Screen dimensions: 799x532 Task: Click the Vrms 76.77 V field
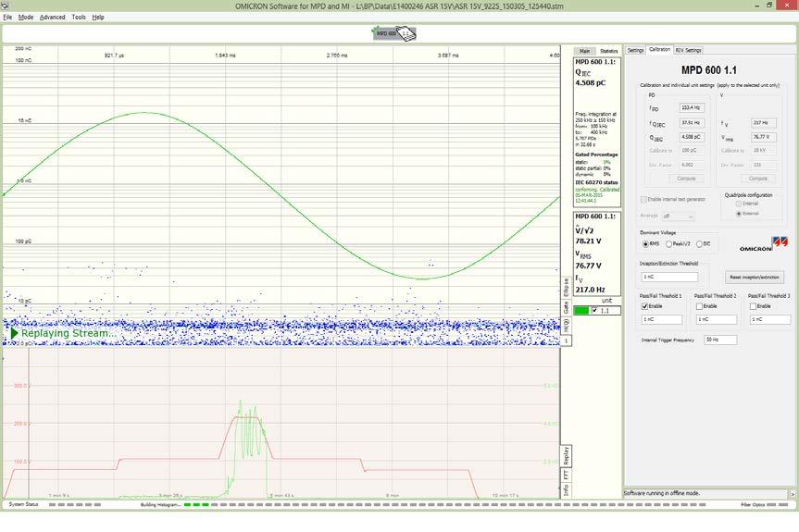[764, 137]
